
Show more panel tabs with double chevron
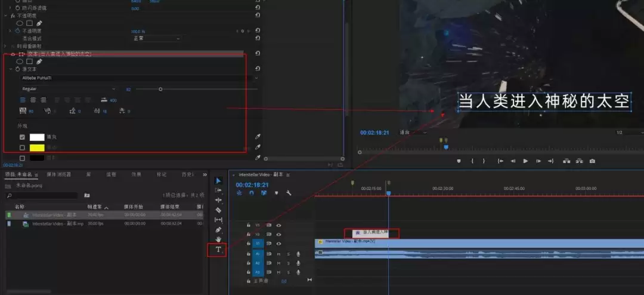(205, 174)
